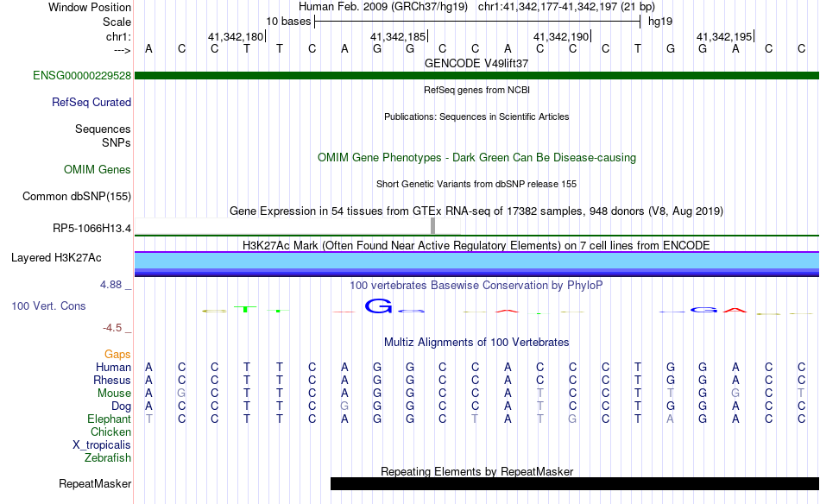Click the Window Position label
Screen dimensions: 820x504
click(90, 7)
